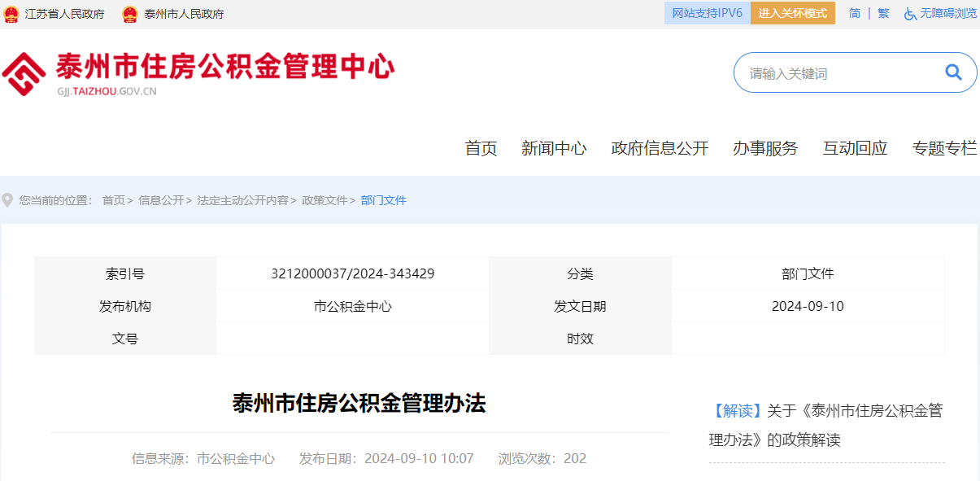Click the magnifier search icon

[x=953, y=72]
